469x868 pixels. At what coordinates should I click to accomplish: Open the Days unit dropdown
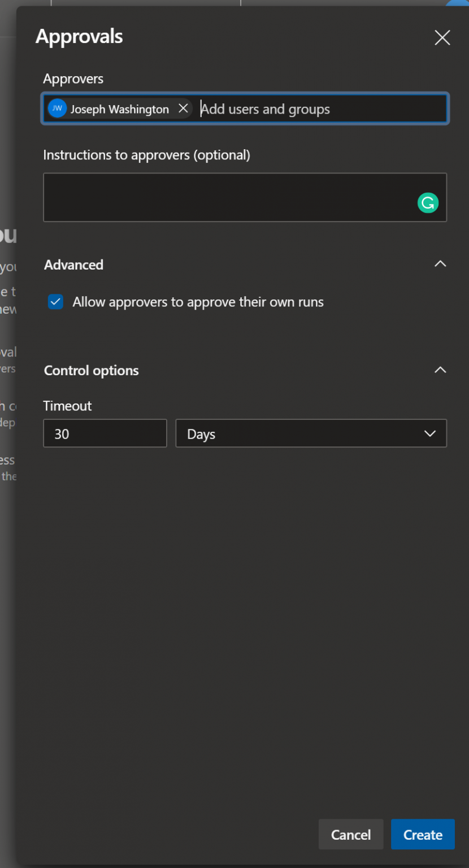tap(311, 433)
